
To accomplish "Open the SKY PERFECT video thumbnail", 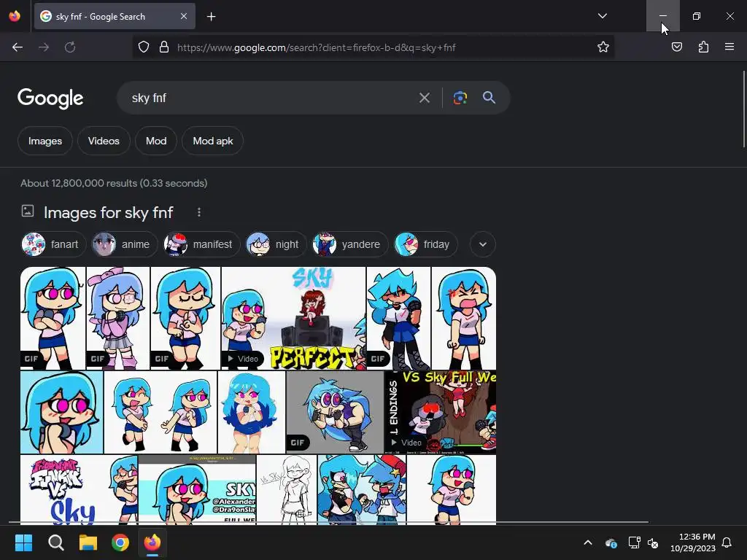I will (293, 318).
